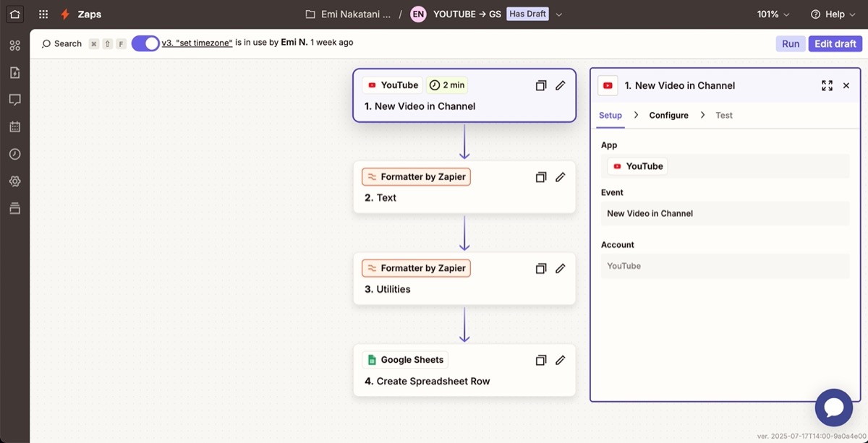Screen dimensions: 868x443
Task: Click the search magnifier icon
Action: coord(47,43)
